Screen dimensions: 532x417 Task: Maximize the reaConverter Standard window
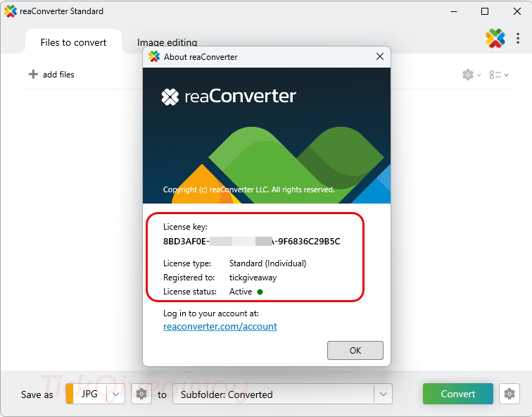pyautogui.click(x=485, y=11)
